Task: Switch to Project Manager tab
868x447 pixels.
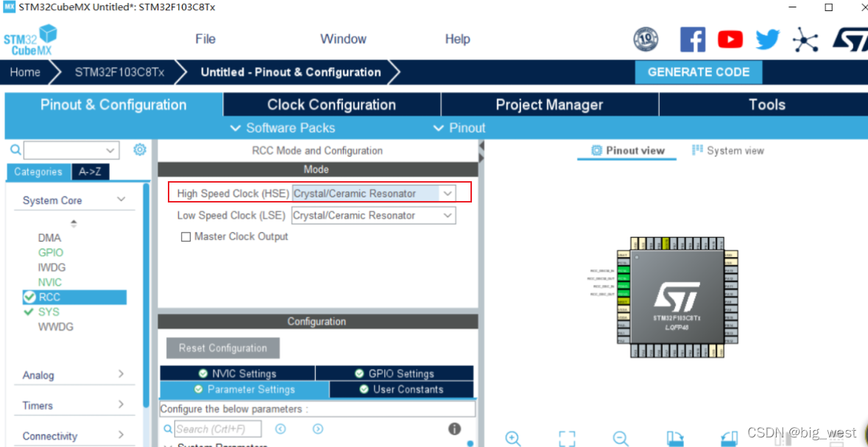Action: [x=550, y=105]
